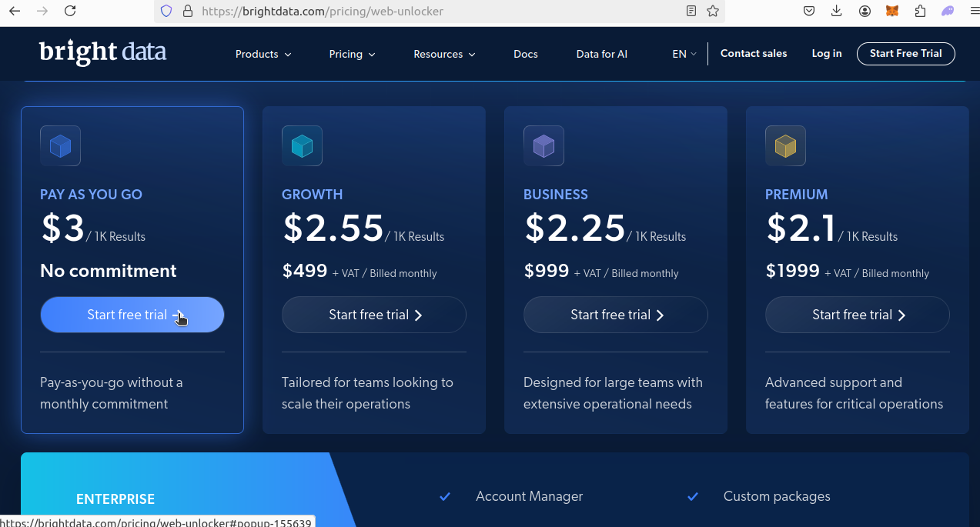Start free trial for Business plan
Screen dimensions: 980x527
616,315
